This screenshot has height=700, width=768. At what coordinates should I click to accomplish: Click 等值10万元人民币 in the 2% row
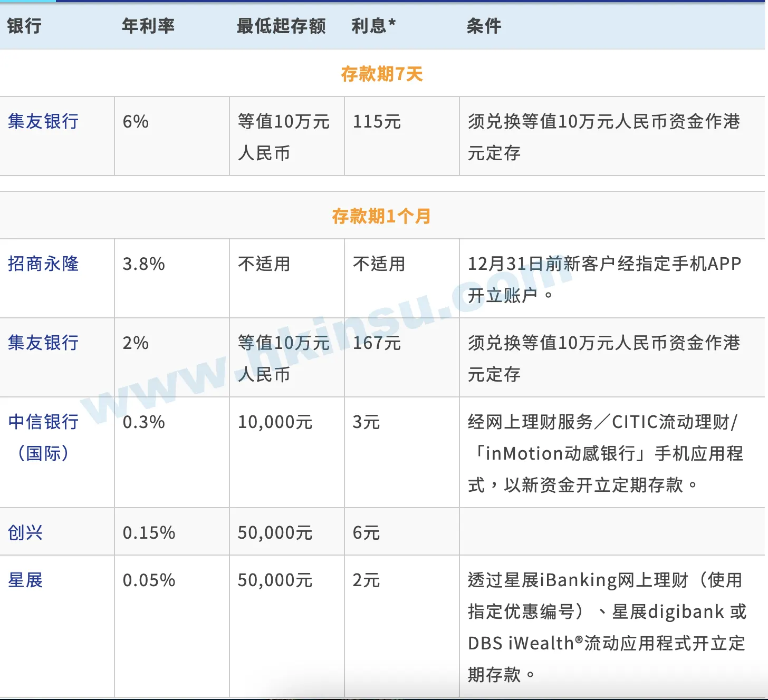284,358
